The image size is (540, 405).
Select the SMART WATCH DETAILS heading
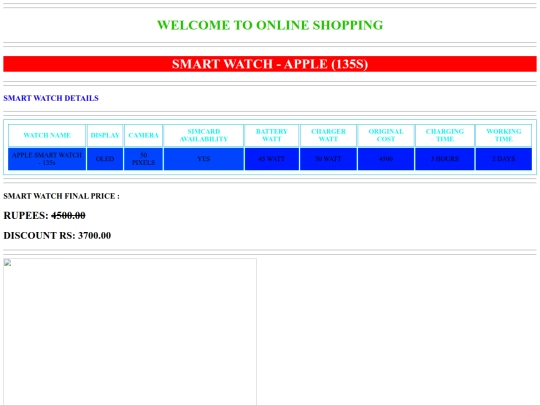[51, 98]
